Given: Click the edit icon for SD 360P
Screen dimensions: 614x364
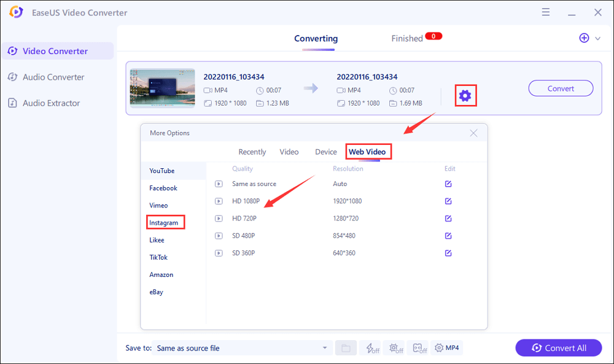Looking at the screenshot, I should [x=448, y=253].
